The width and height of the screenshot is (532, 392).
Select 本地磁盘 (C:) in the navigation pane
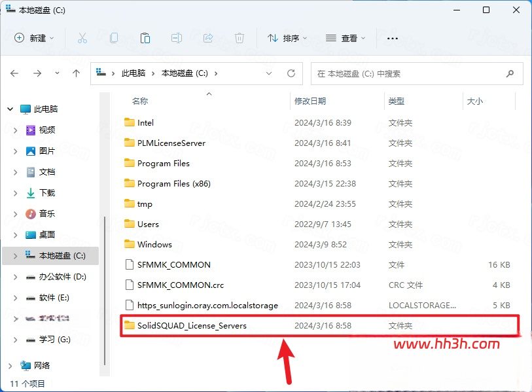click(50, 256)
